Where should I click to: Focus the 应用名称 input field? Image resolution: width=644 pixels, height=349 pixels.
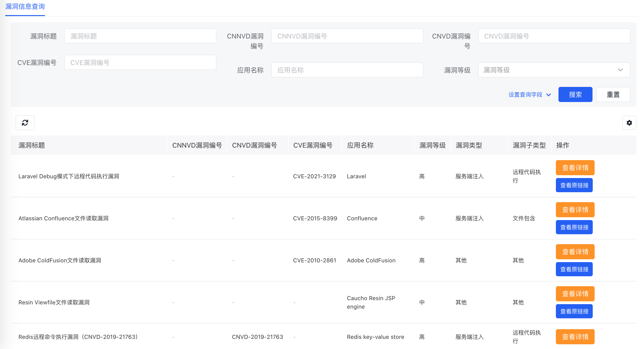tap(347, 70)
